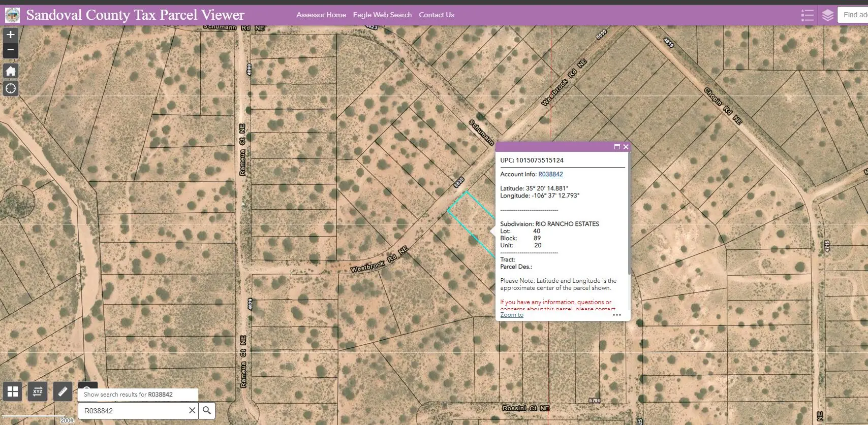Click the Longitude: -106° 37' 12.793" text
The height and width of the screenshot is (425, 868).
coord(540,195)
